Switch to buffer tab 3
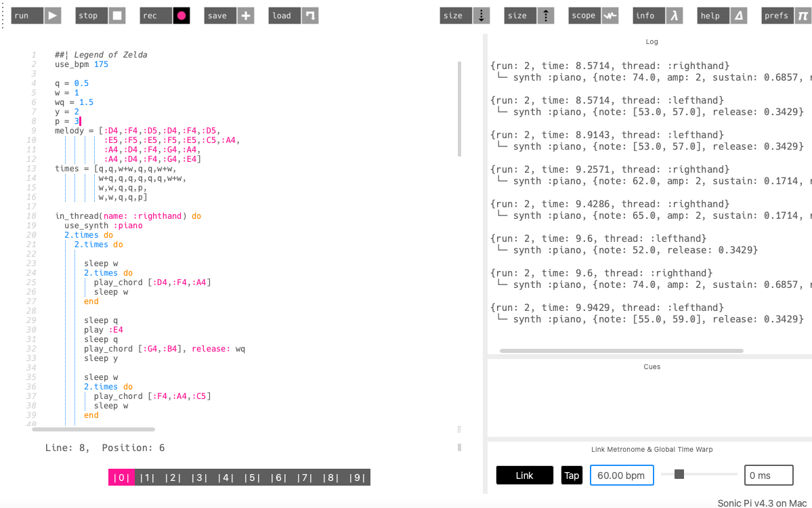 200,477
